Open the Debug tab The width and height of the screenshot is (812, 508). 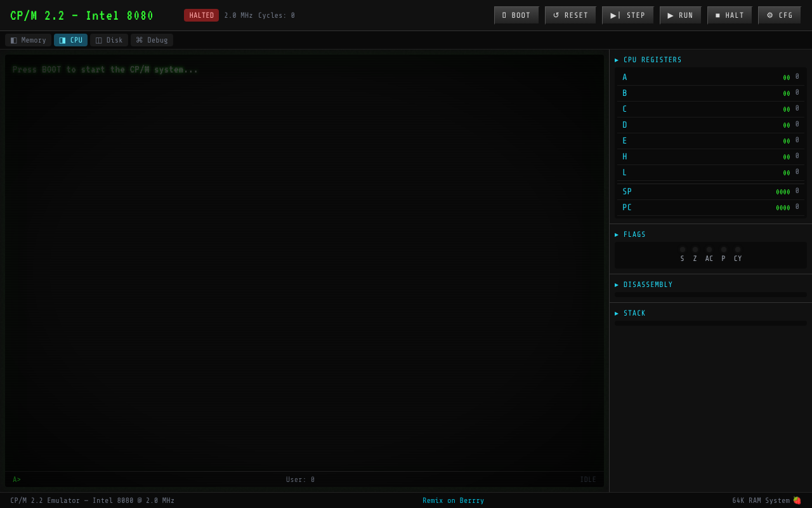(x=152, y=40)
